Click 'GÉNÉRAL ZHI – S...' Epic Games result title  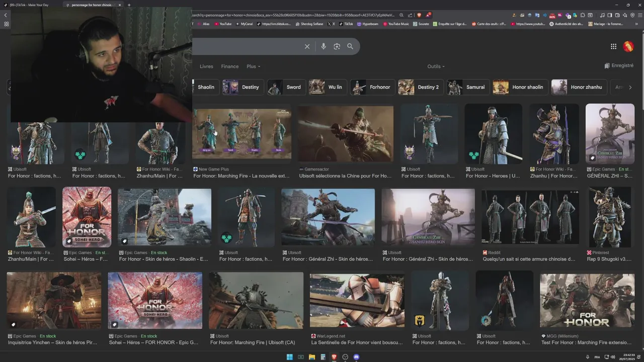tap(609, 176)
